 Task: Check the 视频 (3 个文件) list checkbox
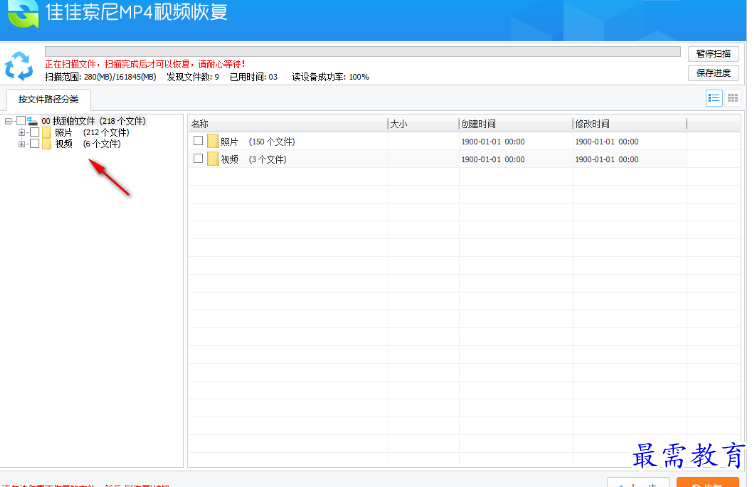(x=198, y=159)
